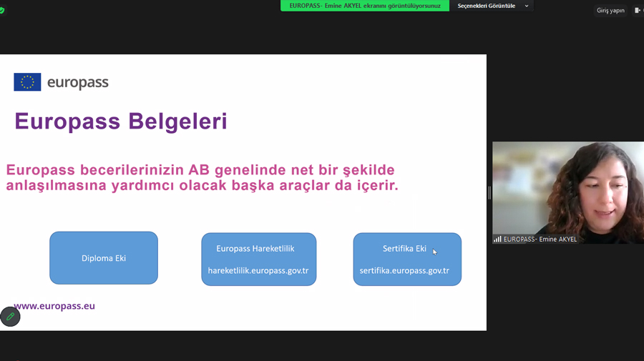Click the europass logo wordmark
This screenshot has height=361, width=644.
(78, 83)
